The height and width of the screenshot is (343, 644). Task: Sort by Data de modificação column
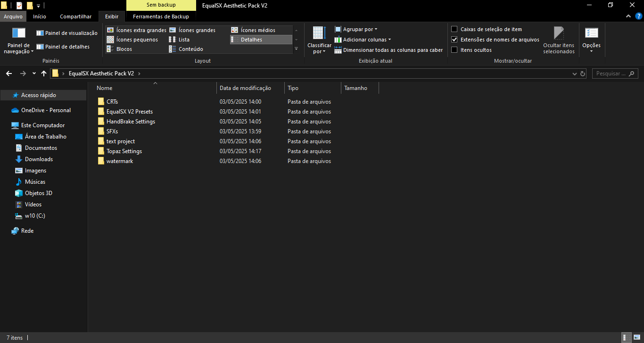pos(250,88)
